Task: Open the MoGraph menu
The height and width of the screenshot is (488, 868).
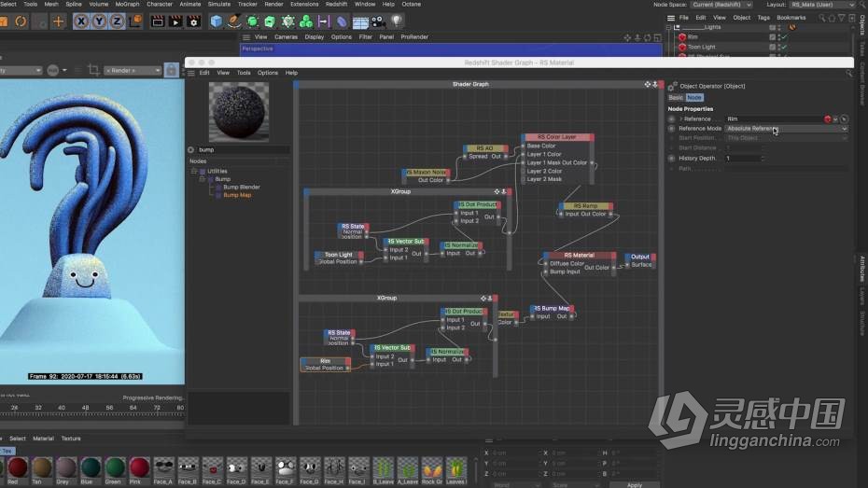Action: 127,4
